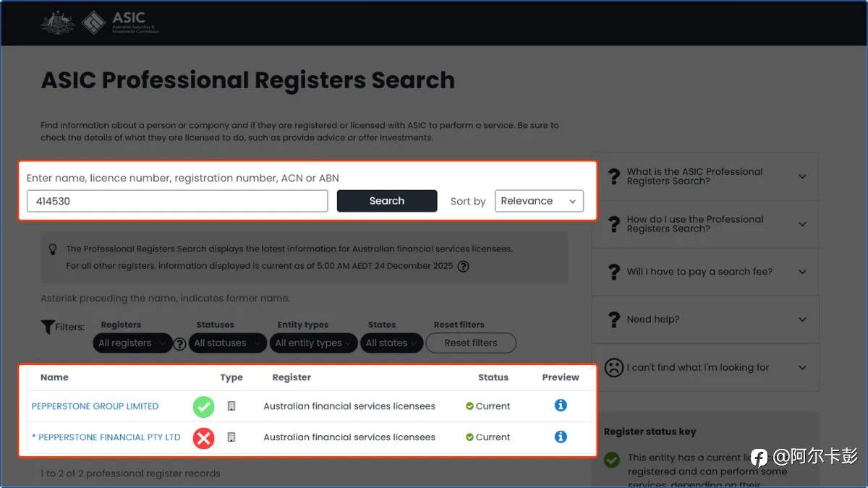Viewport: 868px width, 488px height.
Task: Click the question mark beside What is the ASIC Professional
Action: click(x=614, y=176)
